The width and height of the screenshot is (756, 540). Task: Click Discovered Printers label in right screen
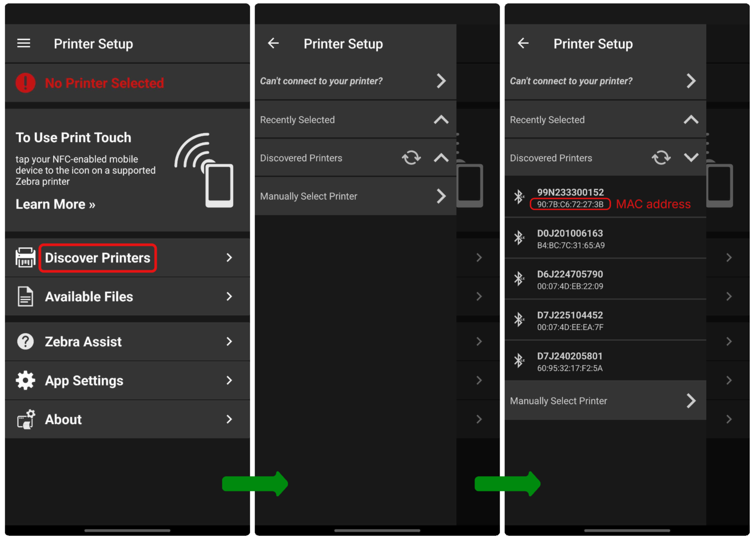(x=551, y=158)
